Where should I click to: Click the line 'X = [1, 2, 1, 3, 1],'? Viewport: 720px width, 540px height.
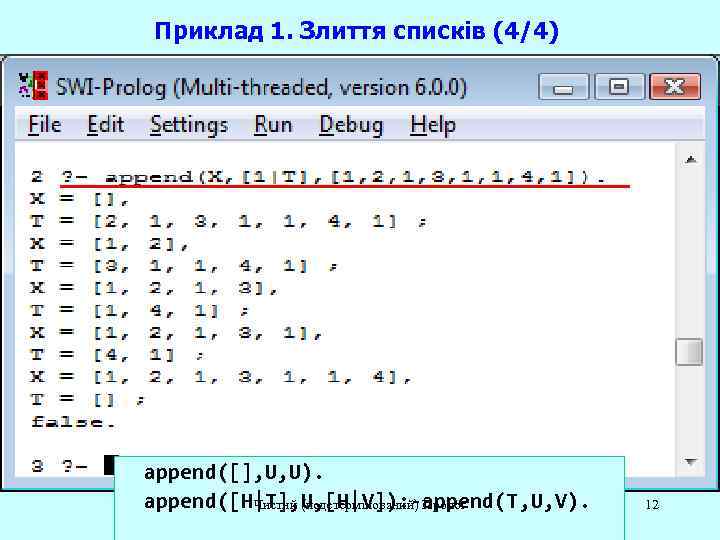tap(176, 333)
